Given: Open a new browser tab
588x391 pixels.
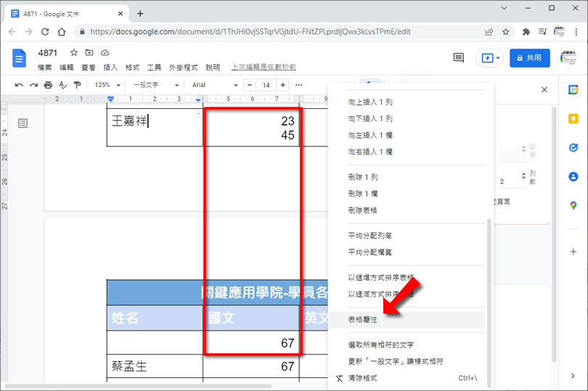Looking at the screenshot, I should (x=140, y=14).
